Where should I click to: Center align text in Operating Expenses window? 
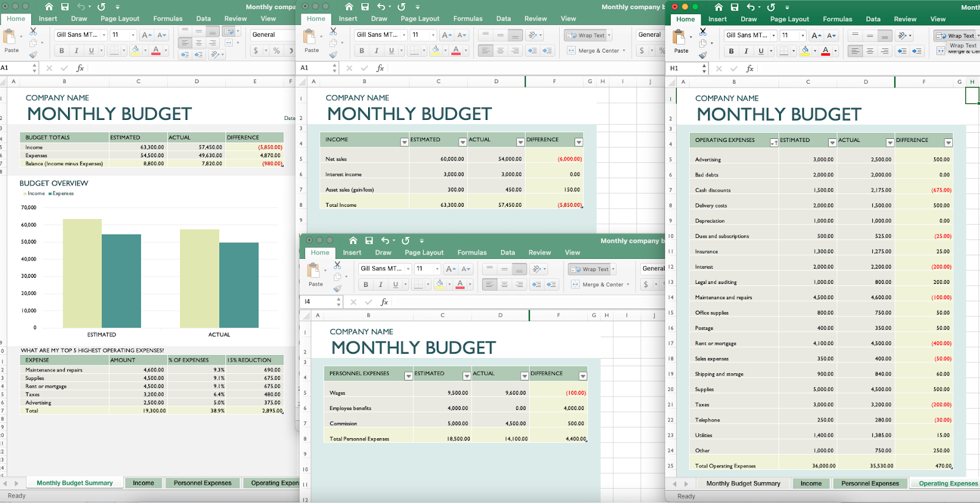(870, 51)
